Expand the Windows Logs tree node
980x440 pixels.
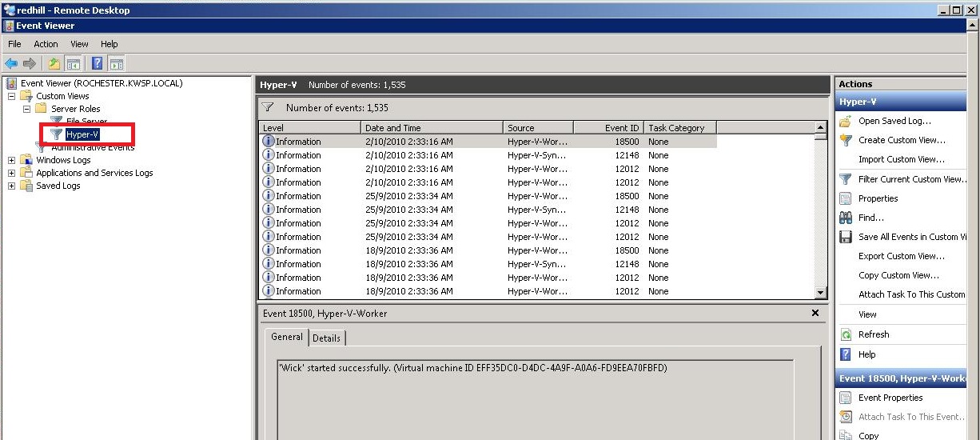pyautogui.click(x=11, y=160)
